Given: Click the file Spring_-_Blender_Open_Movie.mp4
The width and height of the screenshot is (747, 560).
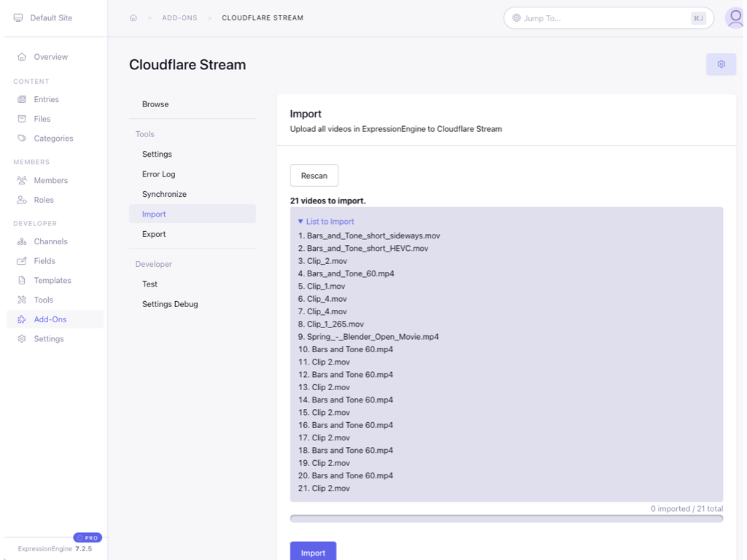Looking at the screenshot, I should pyautogui.click(x=373, y=337).
